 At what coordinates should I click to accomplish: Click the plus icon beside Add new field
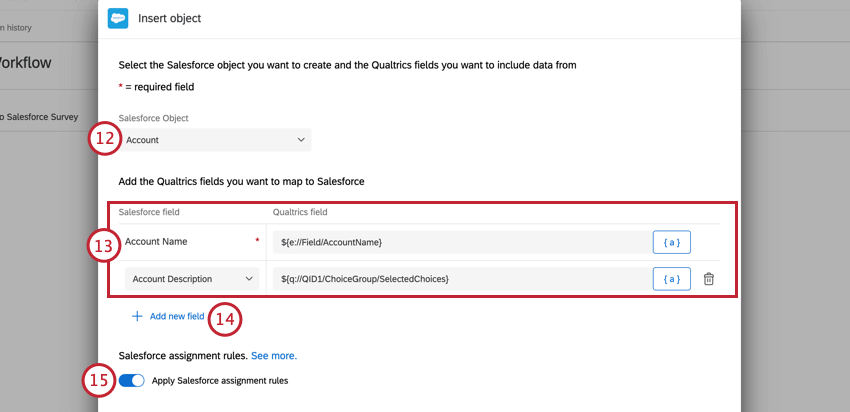tap(137, 316)
